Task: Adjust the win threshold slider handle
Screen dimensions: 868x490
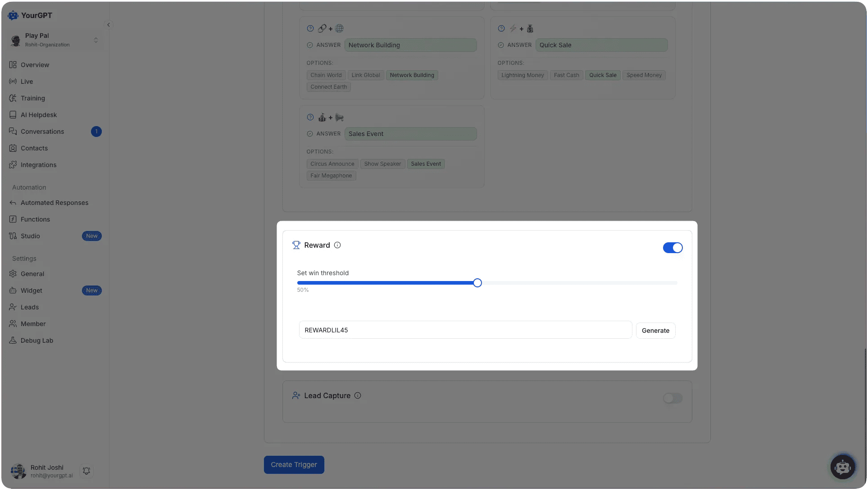Action: click(x=477, y=282)
